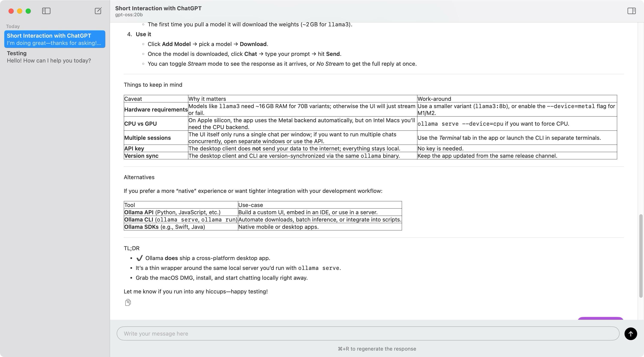Click the vertical scrollbar thumb
The width and height of the screenshot is (644, 357).
click(x=641, y=256)
